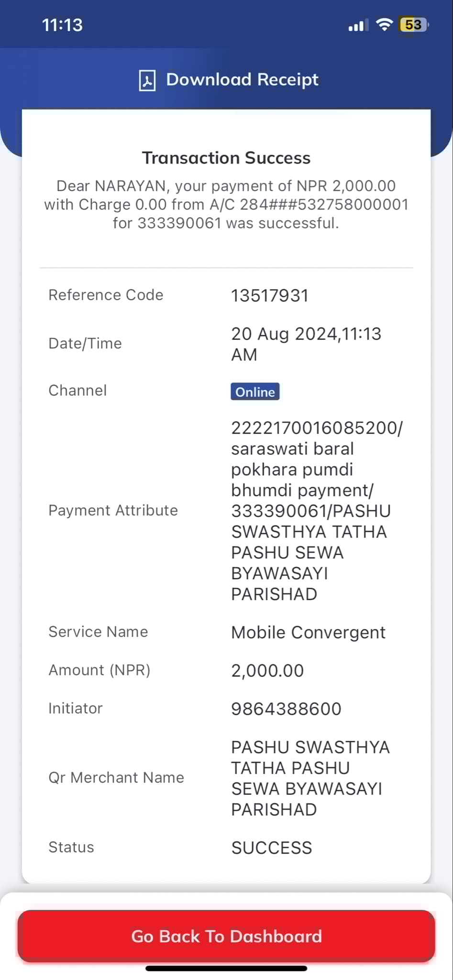Tap the home indicator bar at bottom
The height and width of the screenshot is (980, 453).
coord(226,969)
